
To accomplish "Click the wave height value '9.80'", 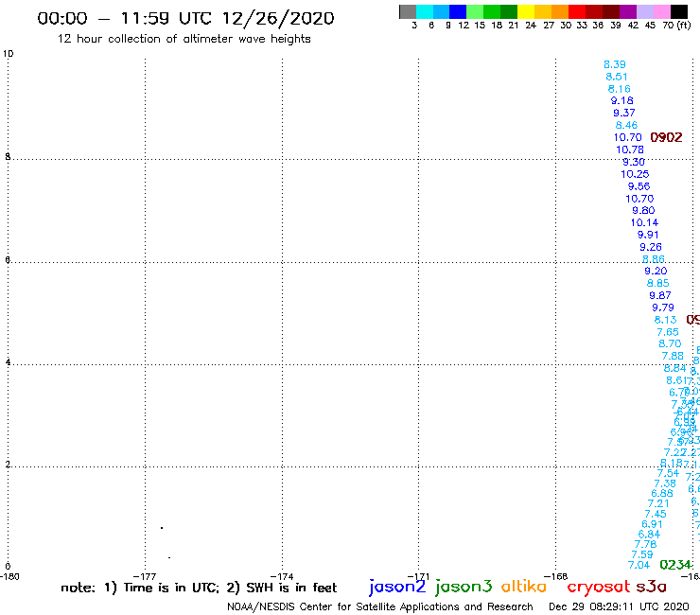I will pos(643,210).
